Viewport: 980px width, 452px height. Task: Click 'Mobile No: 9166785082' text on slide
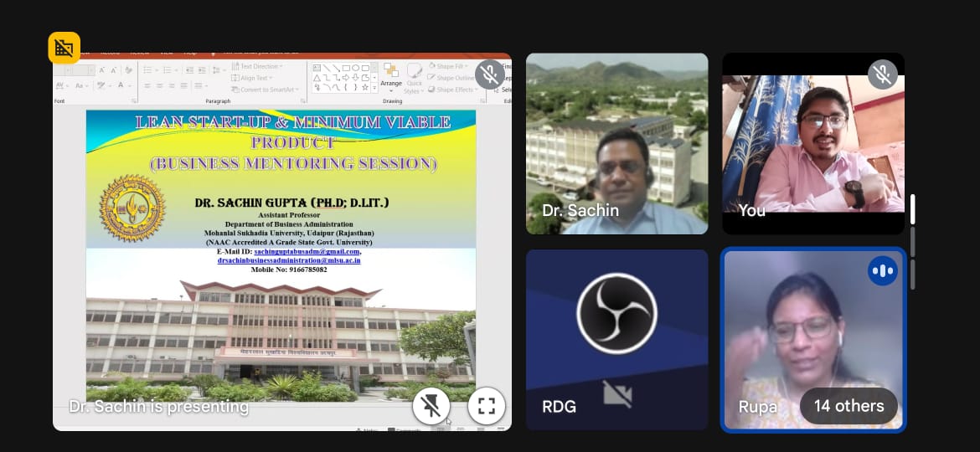(x=289, y=269)
